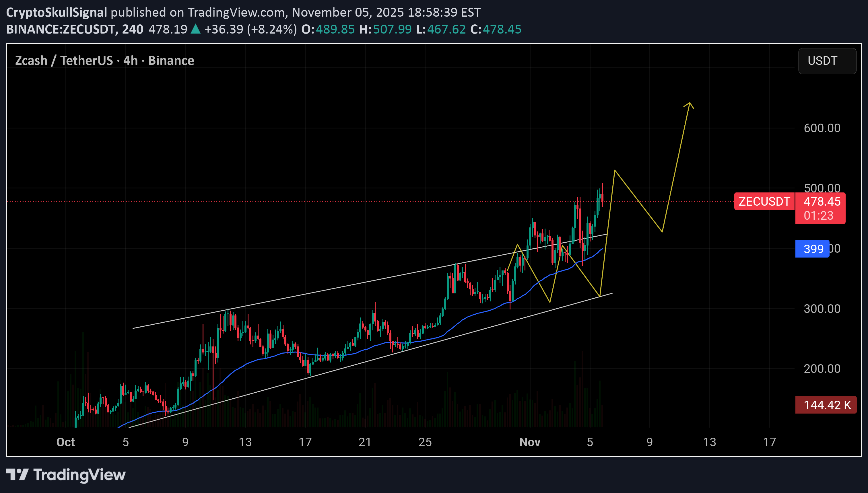Click the high value 507.99
Viewport: 868px width, 493px height.
pos(392,29)
